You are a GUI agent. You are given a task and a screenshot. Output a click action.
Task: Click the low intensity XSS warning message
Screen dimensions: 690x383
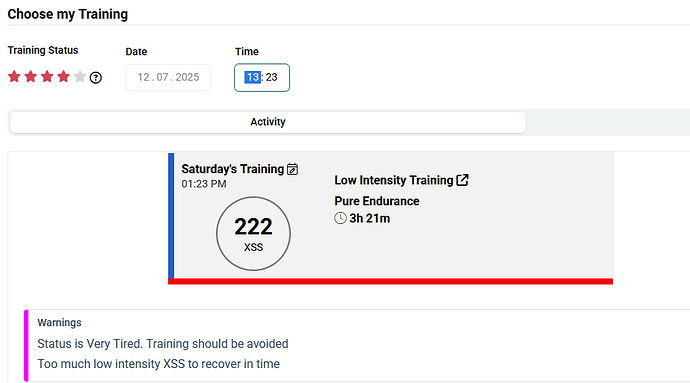(158, 364)
